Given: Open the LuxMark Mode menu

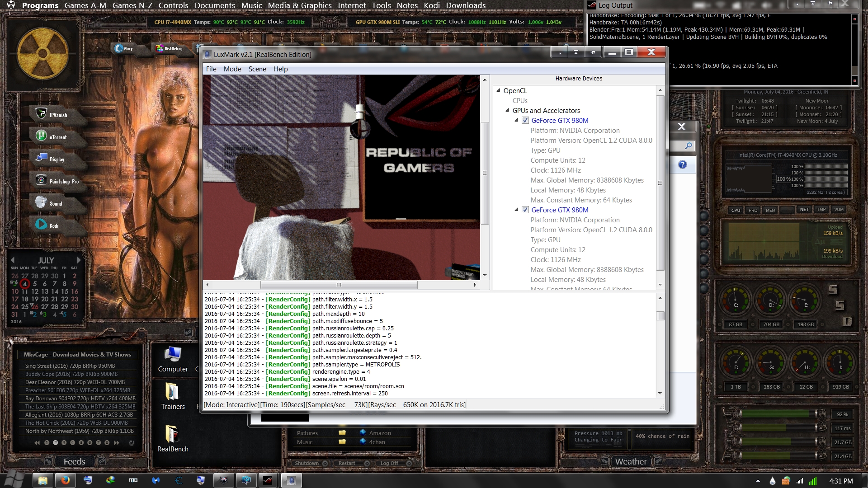Looking at the screenshot, I should pyautogui.click(x=232, y=69).
